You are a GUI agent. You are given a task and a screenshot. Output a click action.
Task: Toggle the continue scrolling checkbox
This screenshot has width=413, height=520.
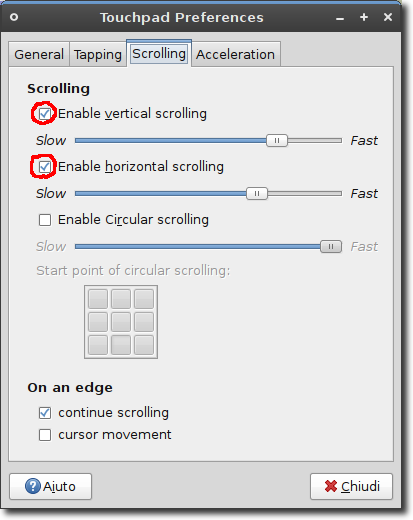click(45, 413)
